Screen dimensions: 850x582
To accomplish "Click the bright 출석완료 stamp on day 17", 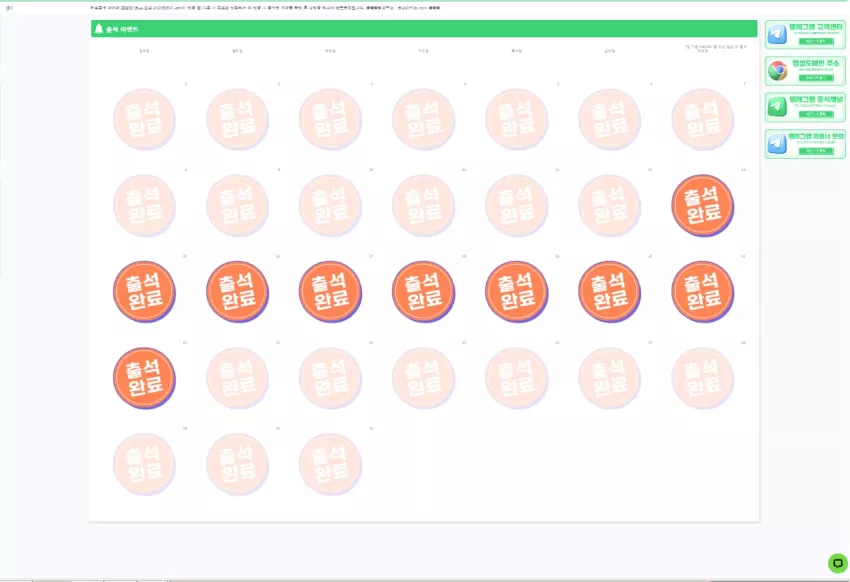I will tap(330, 292).
